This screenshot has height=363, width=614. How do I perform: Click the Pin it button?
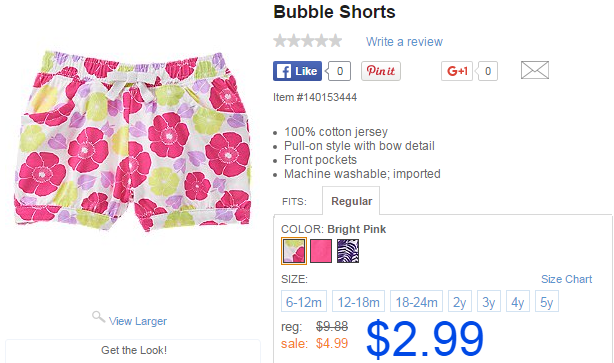(x=381, y=71)
